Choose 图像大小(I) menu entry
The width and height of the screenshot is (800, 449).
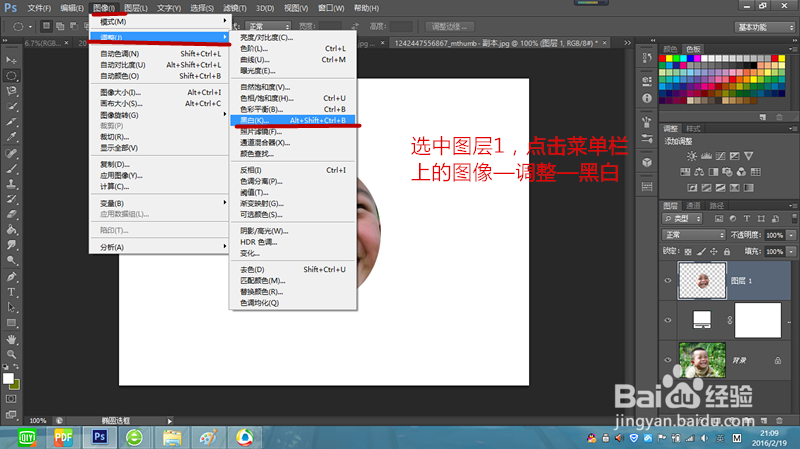pyautogui.click(x=159, y=92)
